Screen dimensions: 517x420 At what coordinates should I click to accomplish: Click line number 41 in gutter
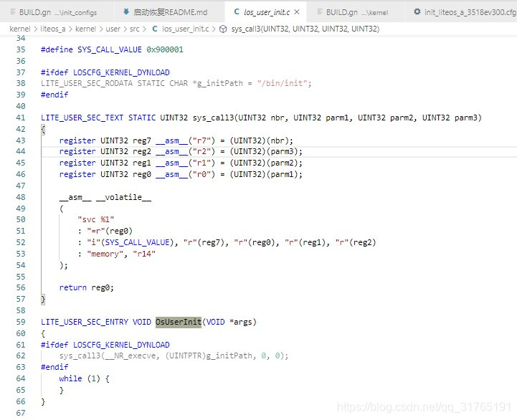click(x=21, y=118)
